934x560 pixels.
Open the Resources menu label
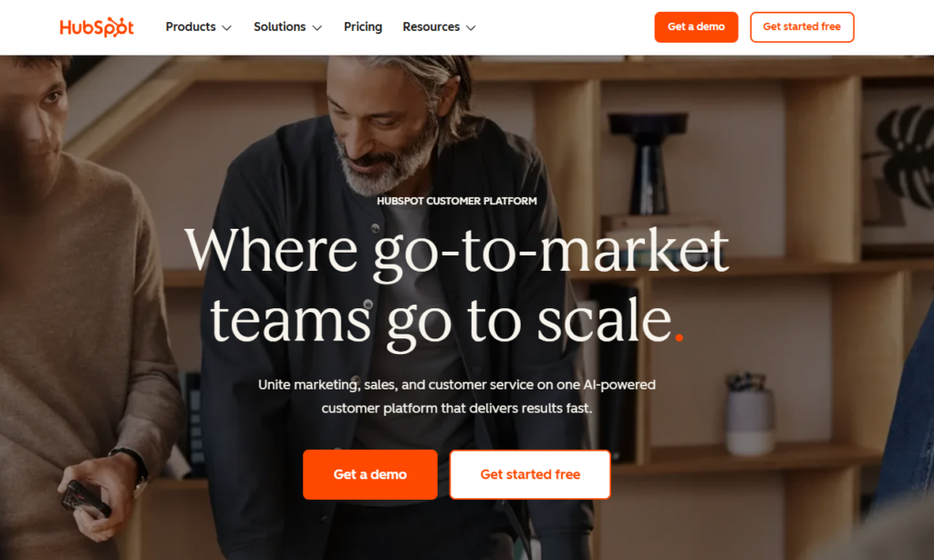pyautogui.click(x=431, y=26)
